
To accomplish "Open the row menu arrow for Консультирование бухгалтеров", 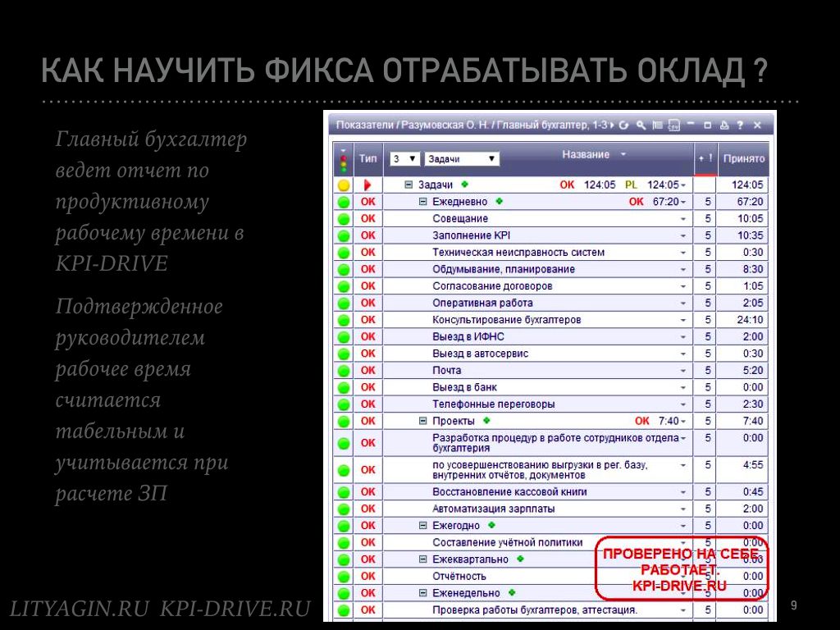I will [683, 320].
